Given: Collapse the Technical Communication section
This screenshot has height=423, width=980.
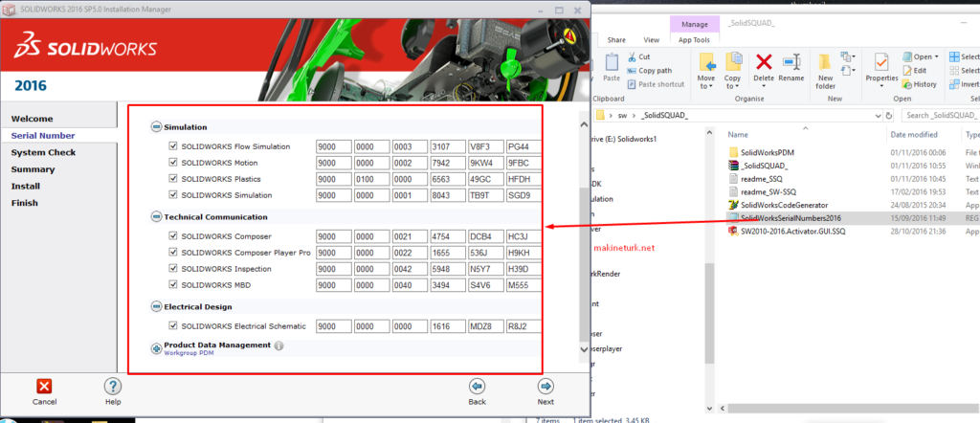Looking at the screenshot, I should point(156,217).
